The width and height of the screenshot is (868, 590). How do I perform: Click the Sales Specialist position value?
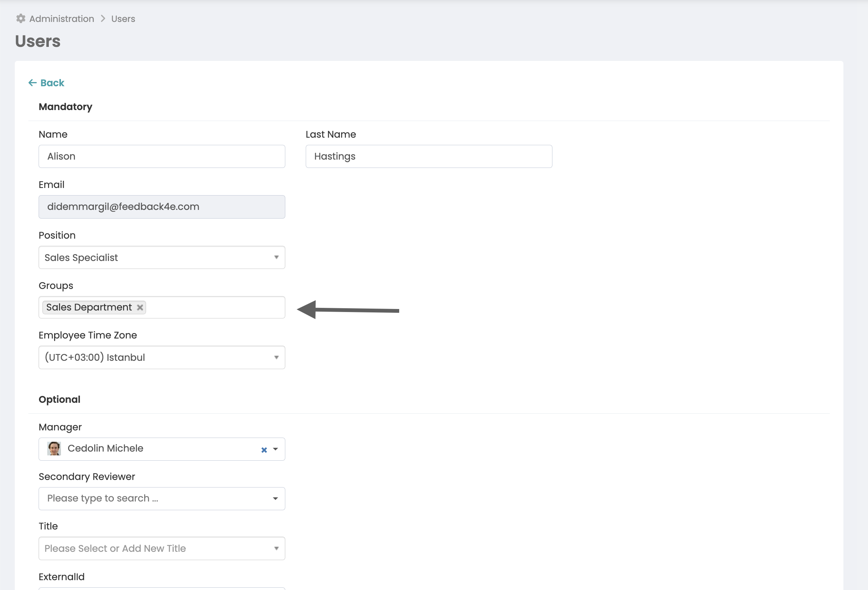tap(81, 258)
